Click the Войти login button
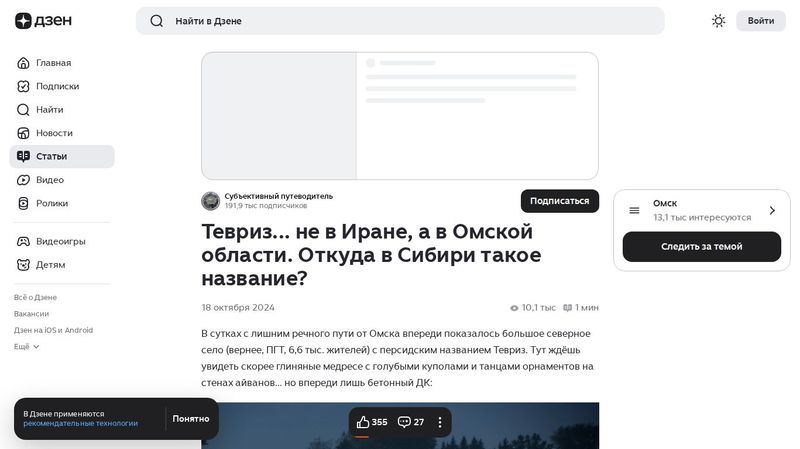 (760, 21)
